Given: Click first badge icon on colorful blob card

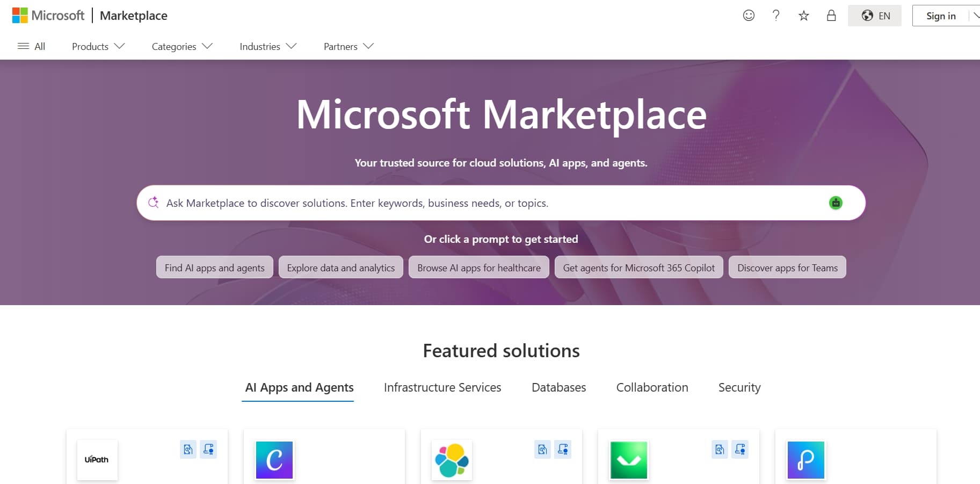Looking at the screenshot, I should coord(542,449).
